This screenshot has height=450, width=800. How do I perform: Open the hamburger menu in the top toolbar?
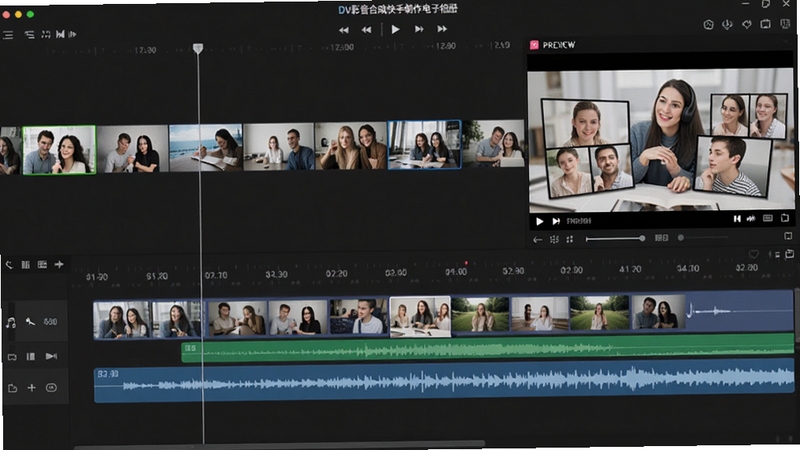8,35
